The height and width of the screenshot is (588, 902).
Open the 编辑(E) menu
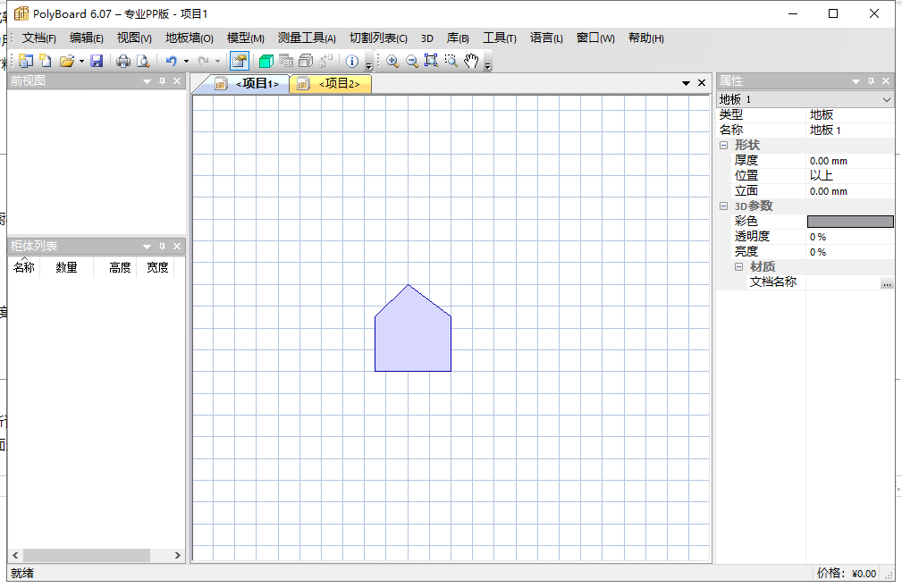coord(87,38)
